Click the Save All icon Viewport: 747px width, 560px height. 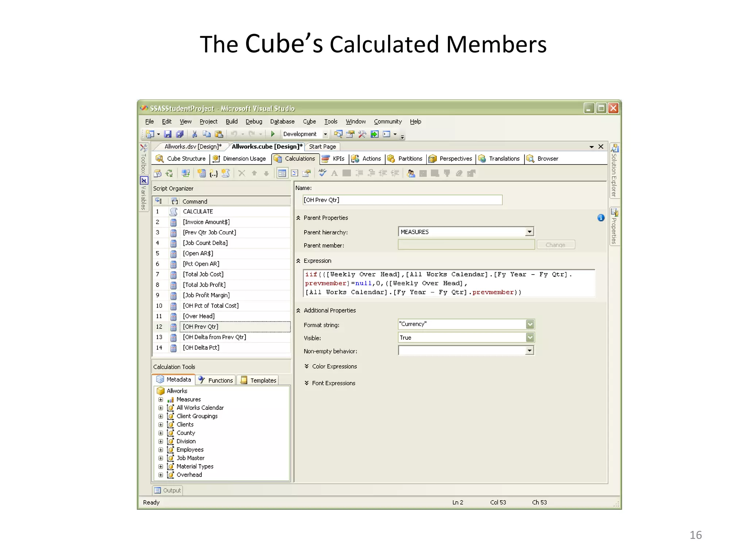pyautogui.click(x=180, y=134)
